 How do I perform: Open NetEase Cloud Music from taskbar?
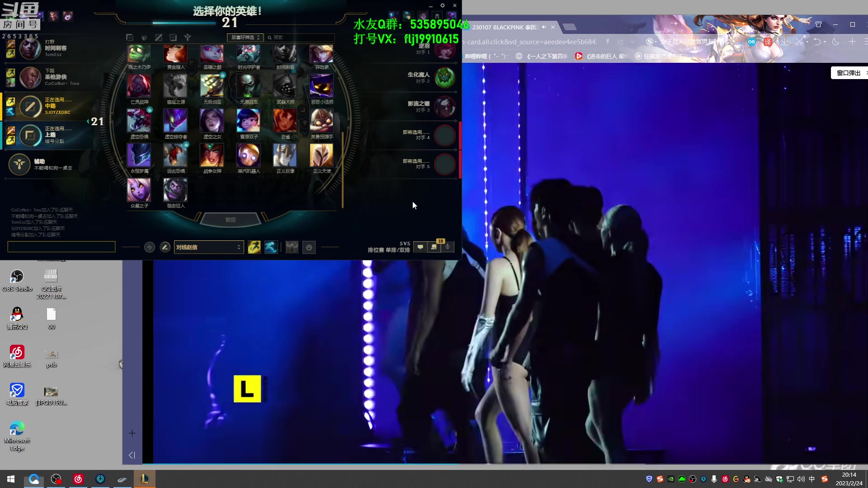click(78, 479)
